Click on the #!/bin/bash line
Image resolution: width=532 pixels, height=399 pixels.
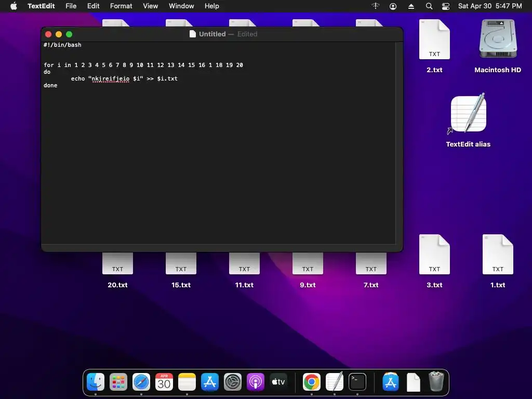(x=62, y=45)
